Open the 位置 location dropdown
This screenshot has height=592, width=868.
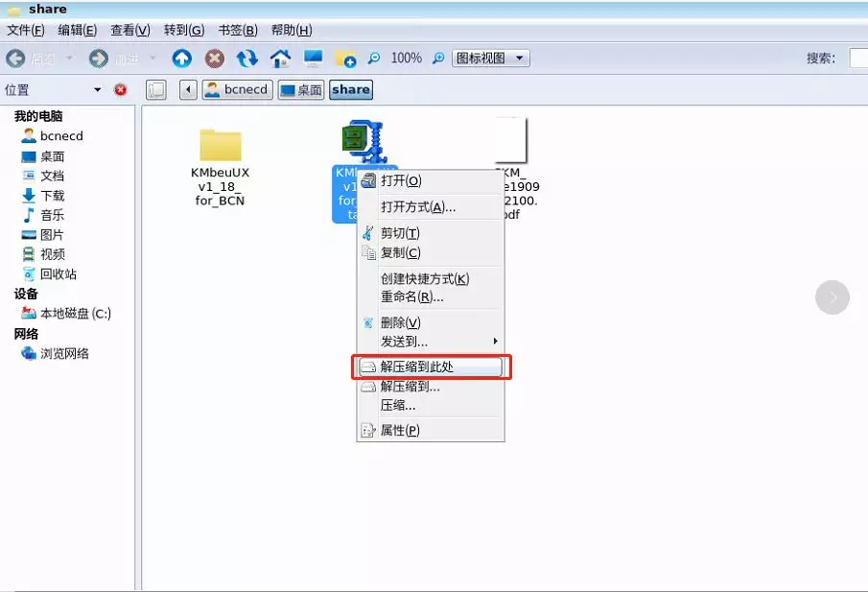click(x=96, y=89)
